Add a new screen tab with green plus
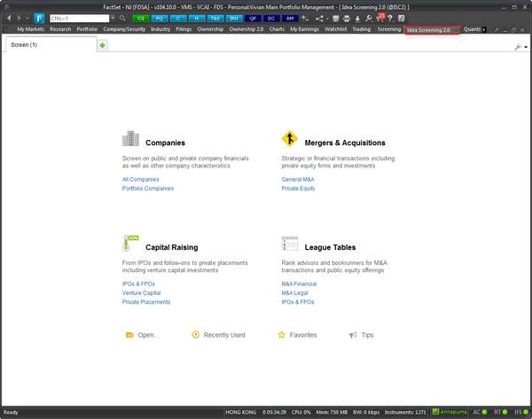The height and width of the screenshot is (419, 532). 103,45
